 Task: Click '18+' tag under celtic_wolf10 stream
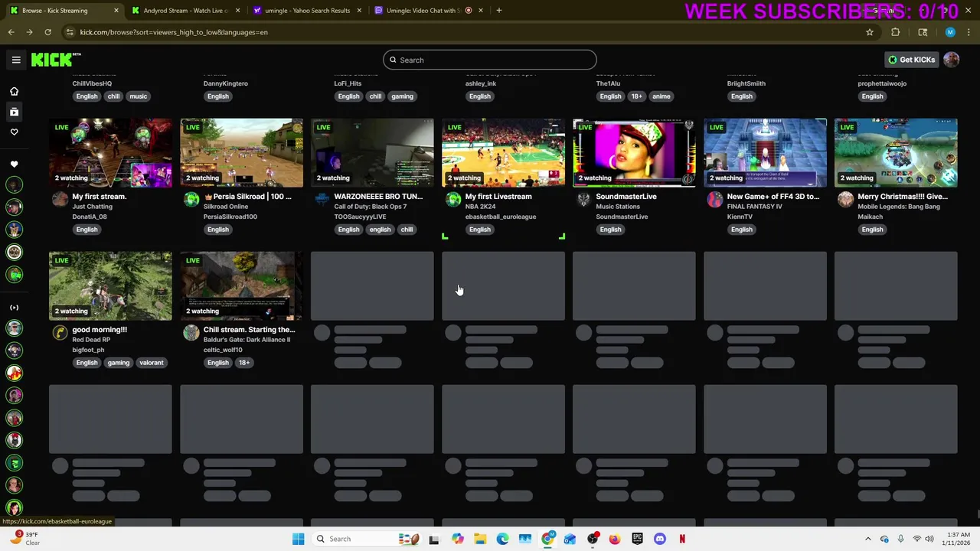pos(243,363)
